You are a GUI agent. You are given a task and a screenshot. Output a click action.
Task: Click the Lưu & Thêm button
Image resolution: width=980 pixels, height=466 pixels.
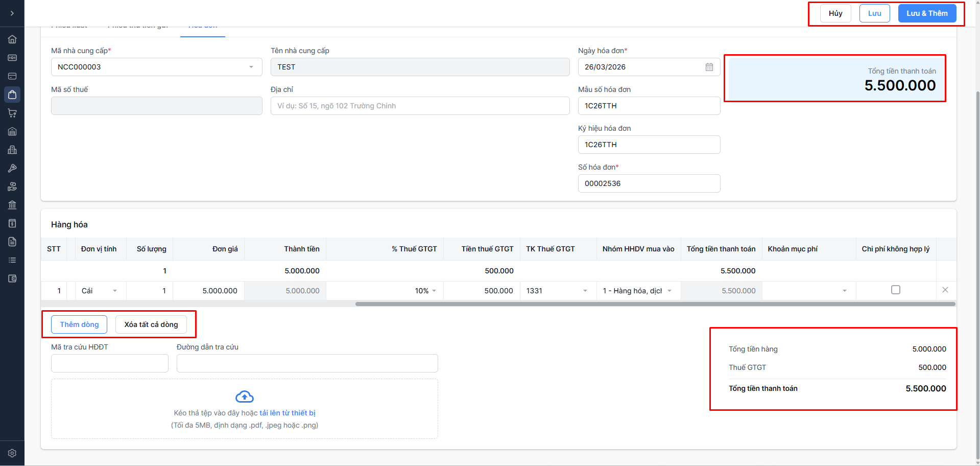927,13
